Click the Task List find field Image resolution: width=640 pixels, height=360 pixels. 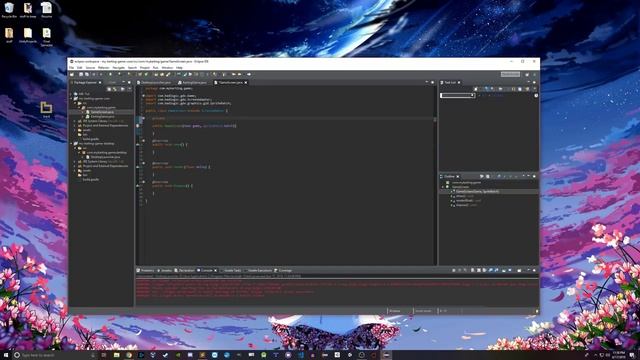point(457,95)
